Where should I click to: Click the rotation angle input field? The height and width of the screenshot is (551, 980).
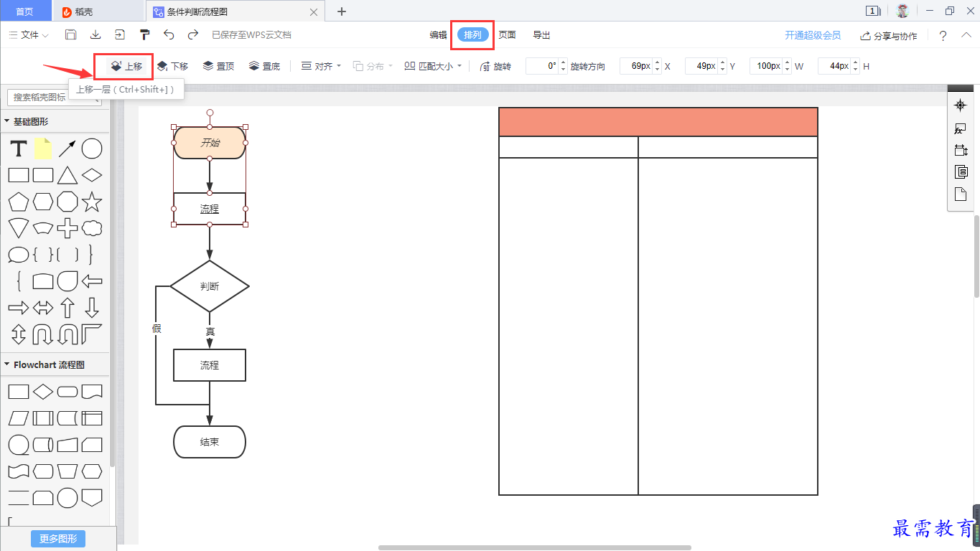(x=542, y=66)
